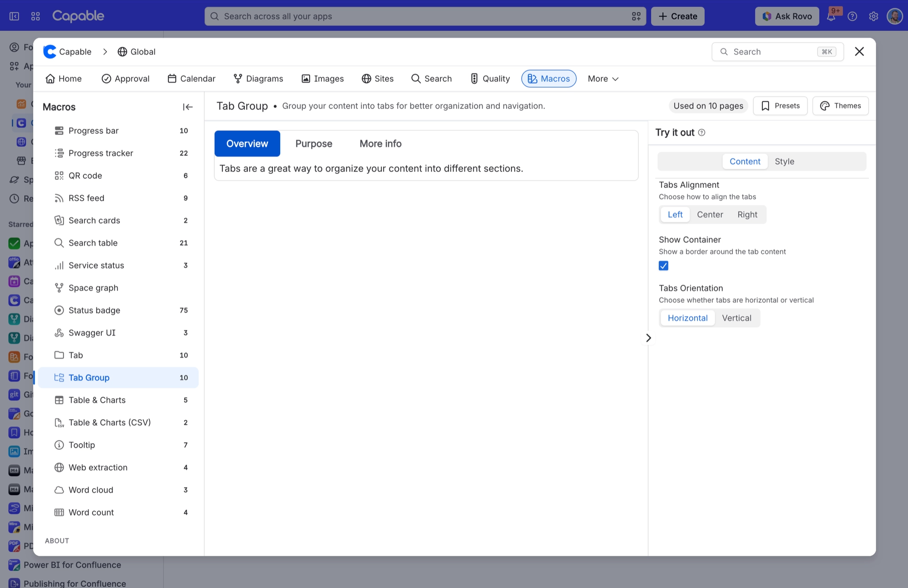This screenshot has width=908, height=588.
Task: Open Space graph macro
Action: 118,288
